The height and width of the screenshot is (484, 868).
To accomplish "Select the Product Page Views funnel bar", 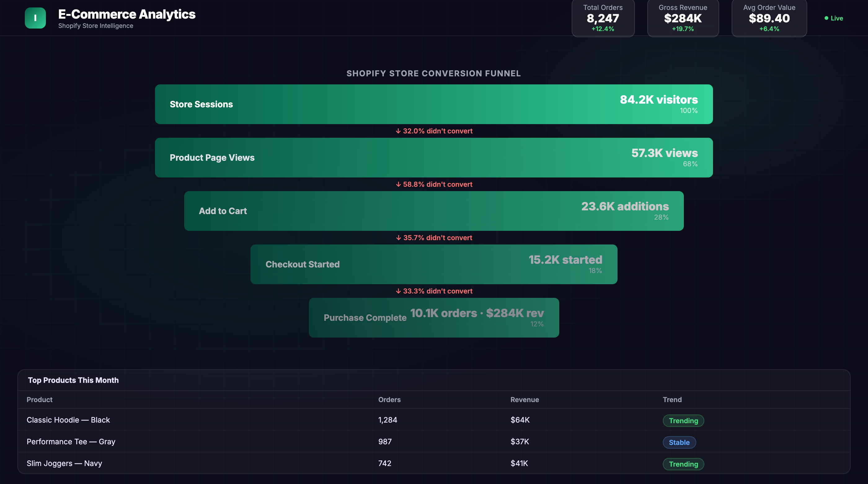I will coord(434,158).
